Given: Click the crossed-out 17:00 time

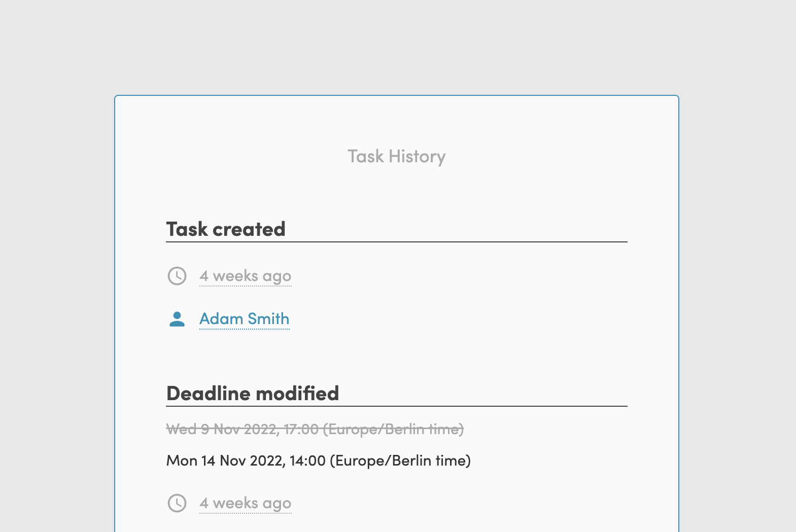Looking at the screenshot, I should coord(301,430).
